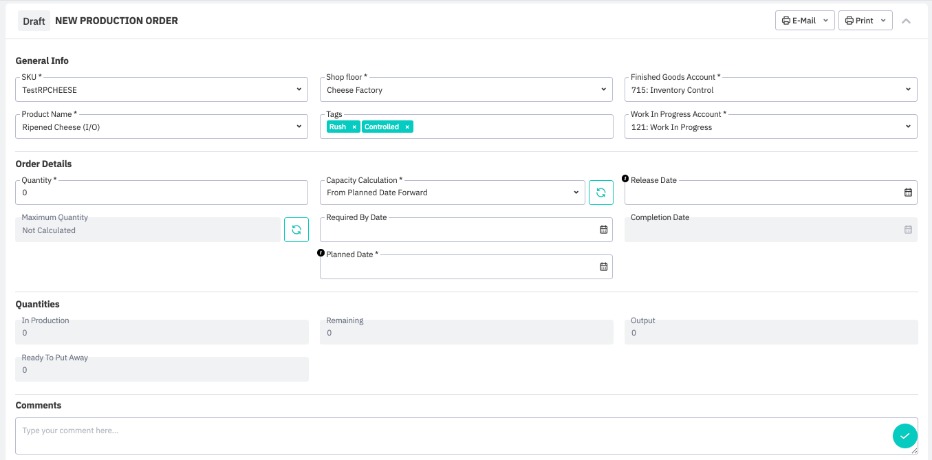Viewport: 932px width, 460px height.
Task: Click the Release Date info icon
Action: tap(625, 178)
